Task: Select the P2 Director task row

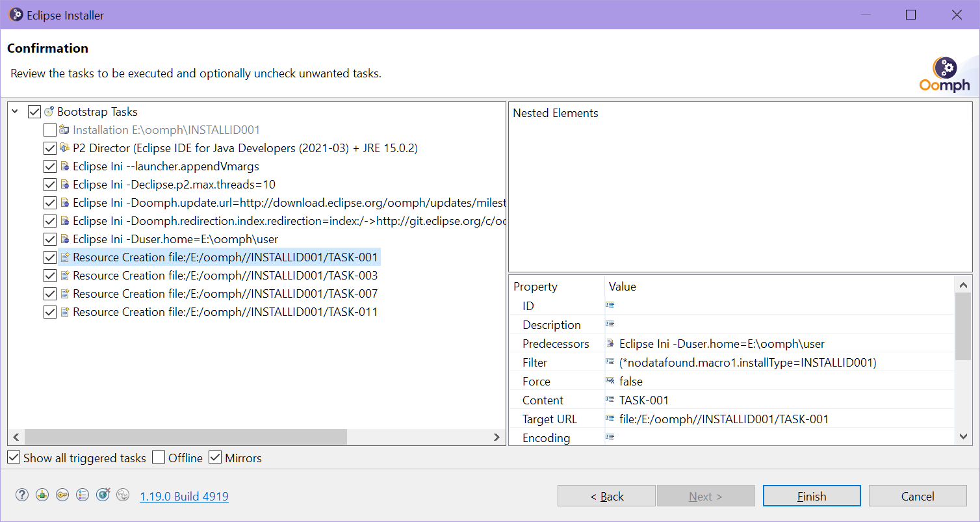Action: (x=245, y=148)
